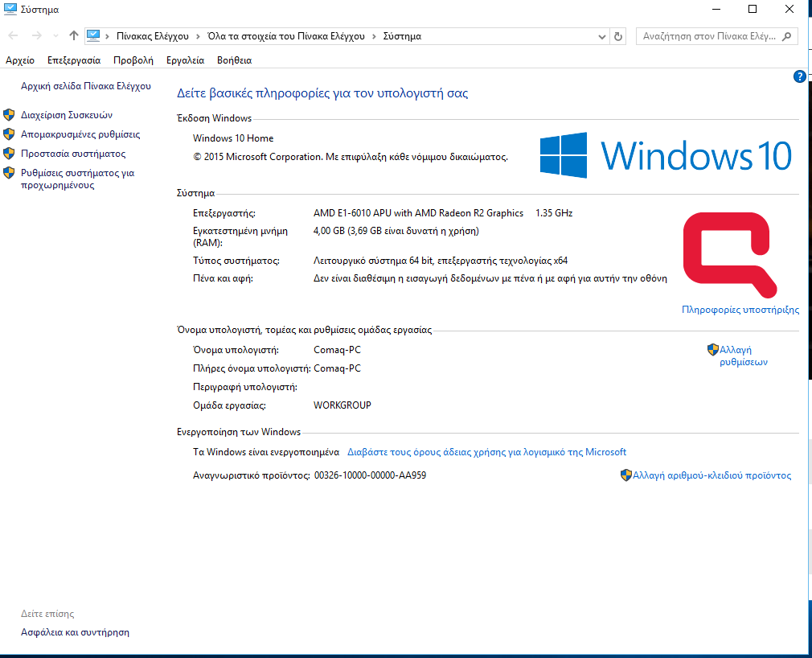Click the Back navigation arrow
The width and height of the screenshot is (812, 658).
point(13,35)
